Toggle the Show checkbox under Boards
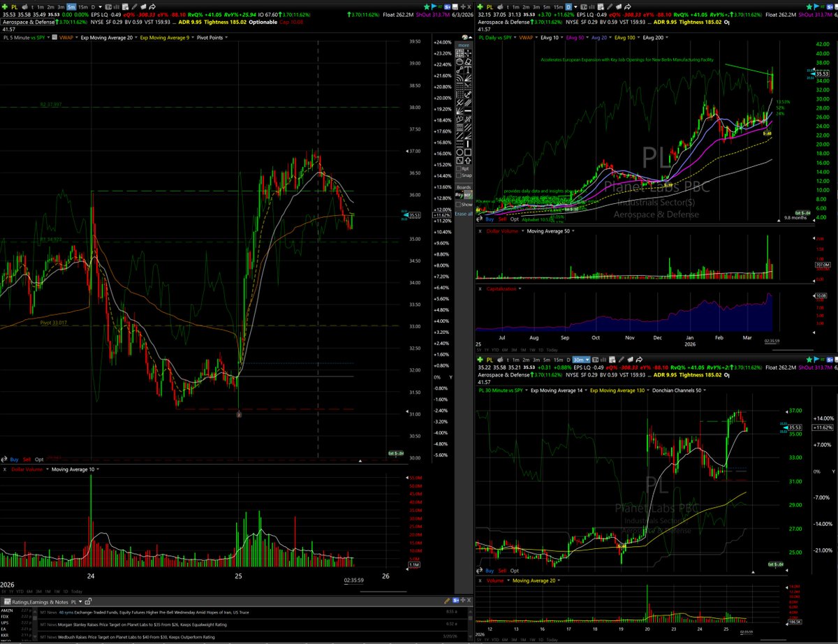The width and height of the screenshot is (838, 644). 459,204
